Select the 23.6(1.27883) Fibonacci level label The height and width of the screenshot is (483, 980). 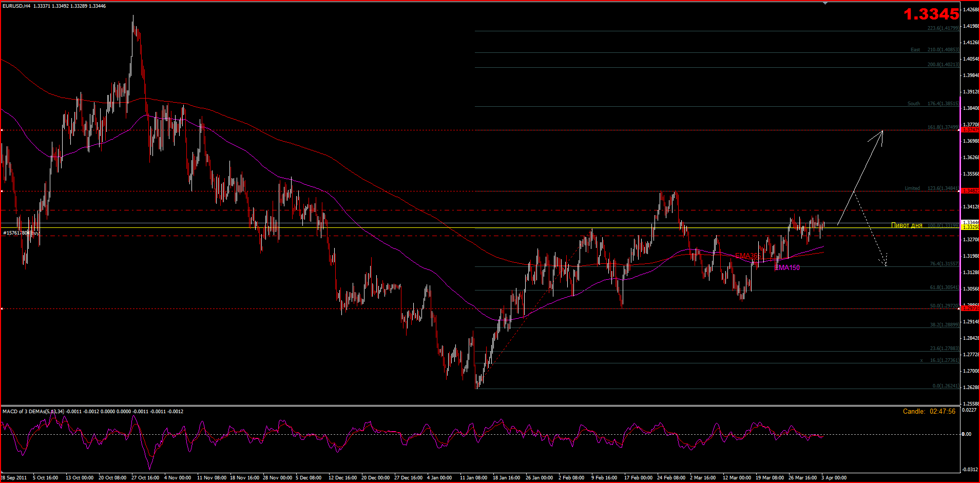945,349
